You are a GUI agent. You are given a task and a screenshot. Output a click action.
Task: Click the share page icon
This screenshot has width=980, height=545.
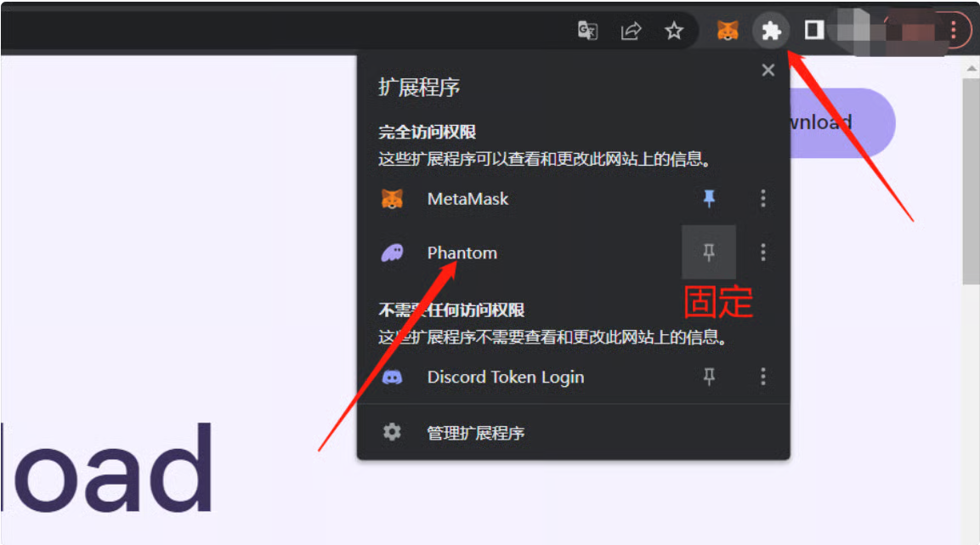[631, 31]
